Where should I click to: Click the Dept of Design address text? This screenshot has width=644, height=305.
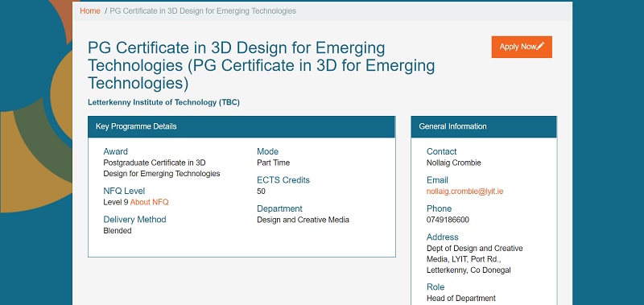pos(475,259)
